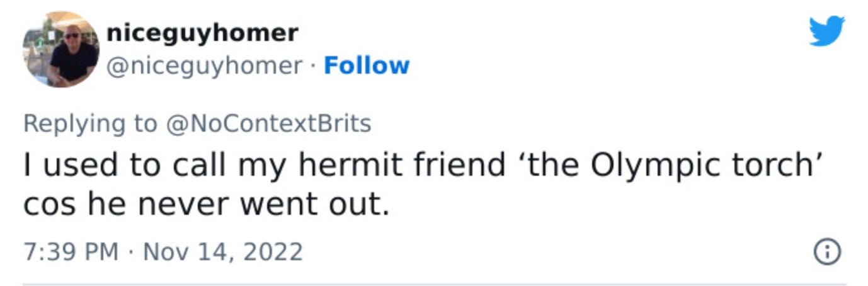868x286 pixels.
Task: Open the grey @niceguyhomer handle
Action: tap(204, 66)
